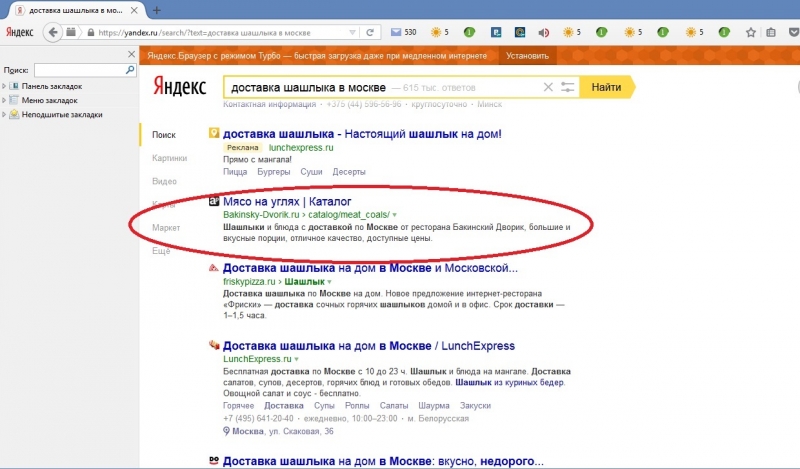Open 'Пицца' sitelink under the ad
Screen dimensions: 800x469
(x=235, y=172)
